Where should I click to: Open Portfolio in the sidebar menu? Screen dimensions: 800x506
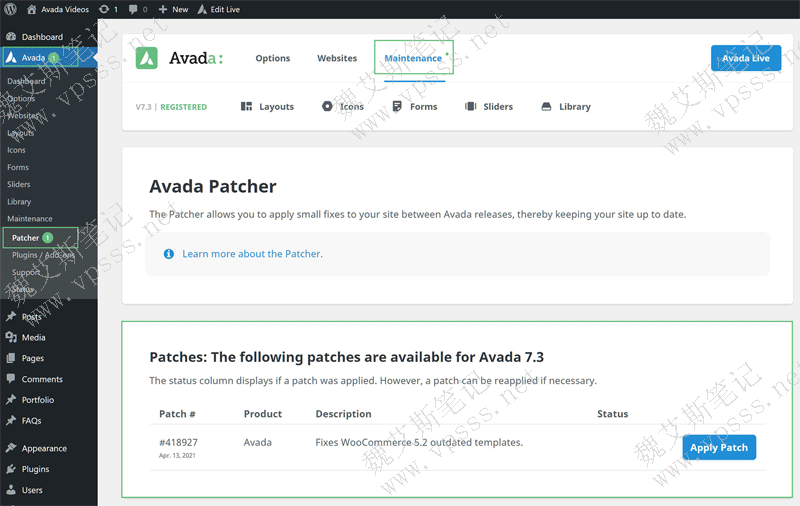[x=38, y=400]
